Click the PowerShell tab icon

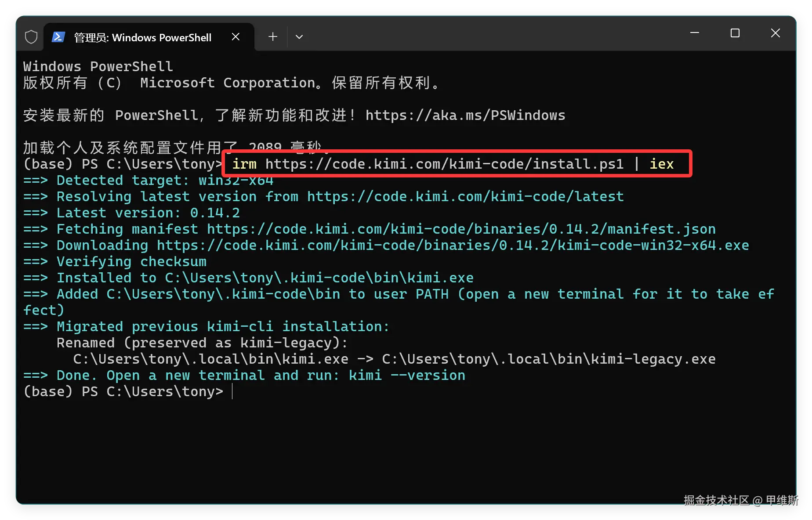(x=58, y=37)
